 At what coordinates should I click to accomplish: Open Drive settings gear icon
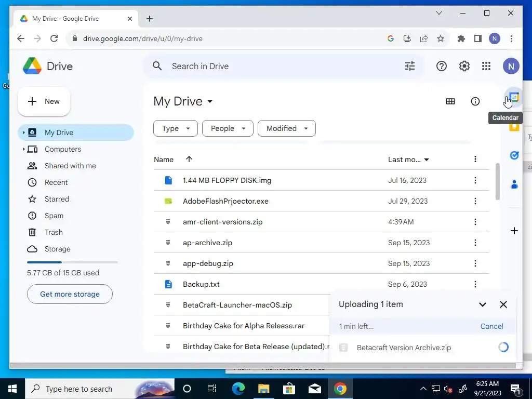click(464, 66)
